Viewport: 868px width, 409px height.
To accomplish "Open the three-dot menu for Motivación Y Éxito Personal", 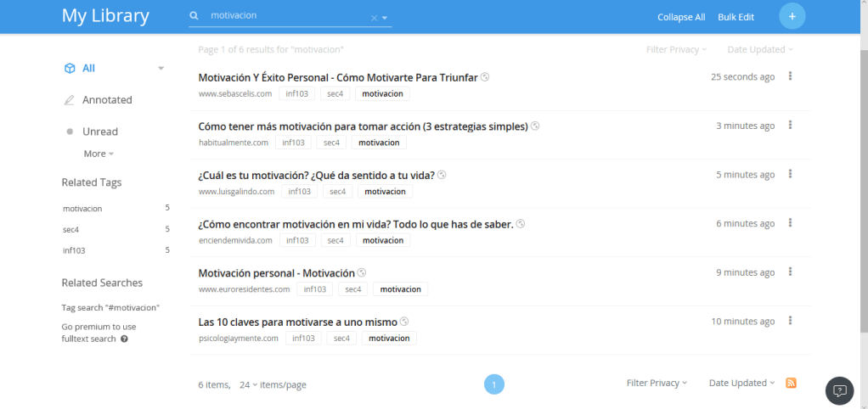I will pos(790,76).
